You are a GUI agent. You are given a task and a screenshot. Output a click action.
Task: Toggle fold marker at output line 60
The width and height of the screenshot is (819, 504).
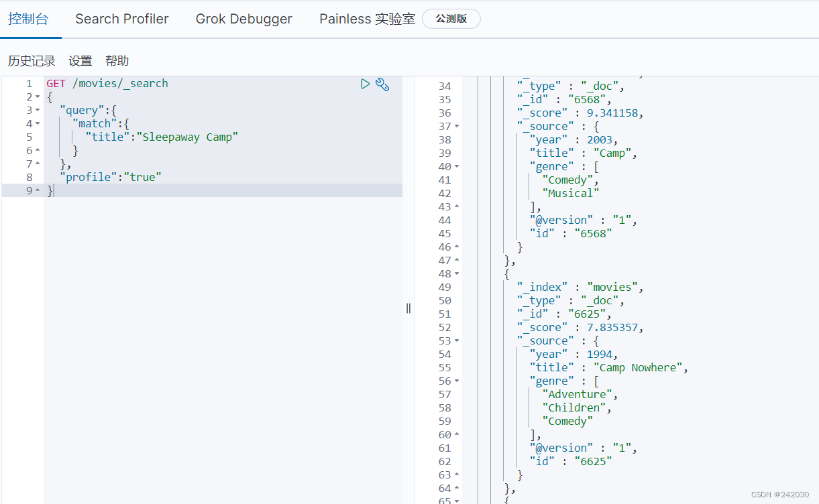457,435
